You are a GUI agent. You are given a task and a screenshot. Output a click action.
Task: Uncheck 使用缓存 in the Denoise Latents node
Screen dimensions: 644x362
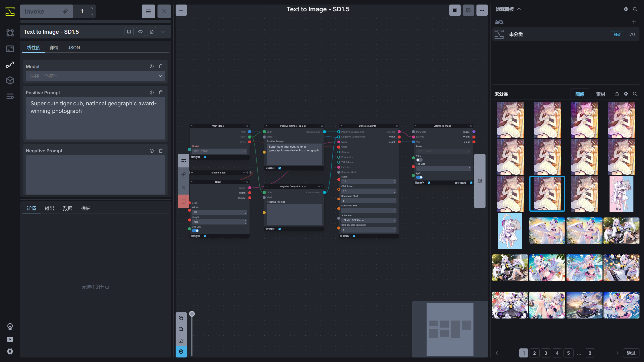(354, 236)
